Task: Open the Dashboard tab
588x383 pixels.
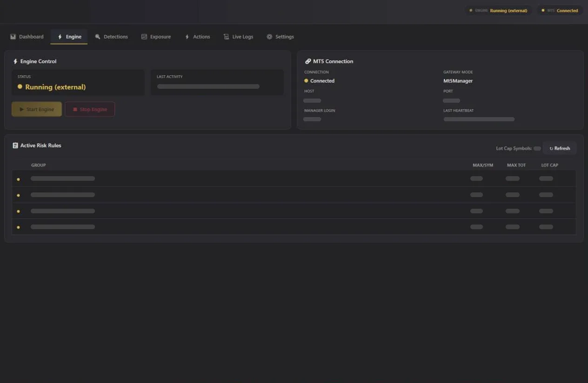Action: point(27,37)
